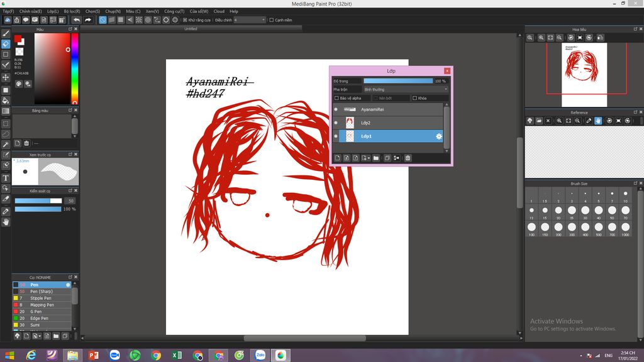Select the Move tool
The image size is (644, 362).
click(x=6, y=77)
